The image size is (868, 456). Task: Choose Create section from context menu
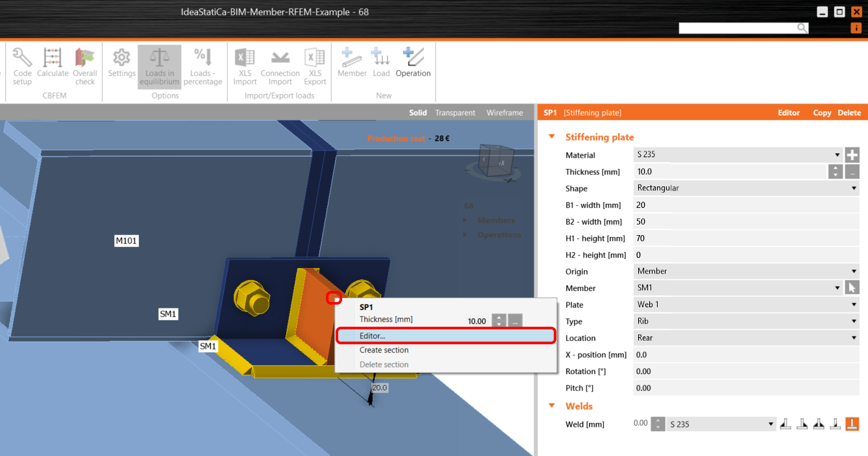[x=384, y=350]
